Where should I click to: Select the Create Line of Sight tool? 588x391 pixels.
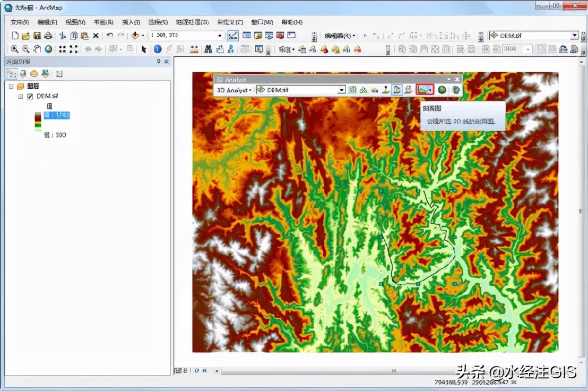374,90
